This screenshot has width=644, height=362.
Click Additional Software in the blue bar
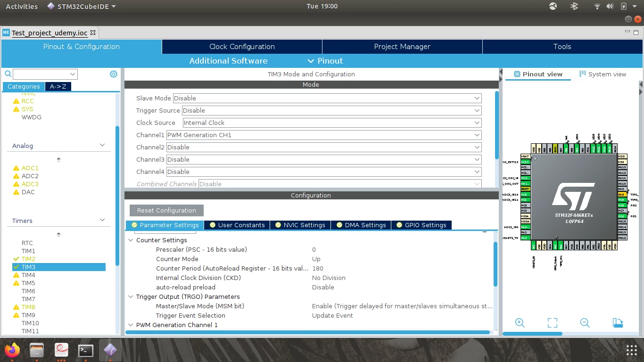[x=228, y=61]
